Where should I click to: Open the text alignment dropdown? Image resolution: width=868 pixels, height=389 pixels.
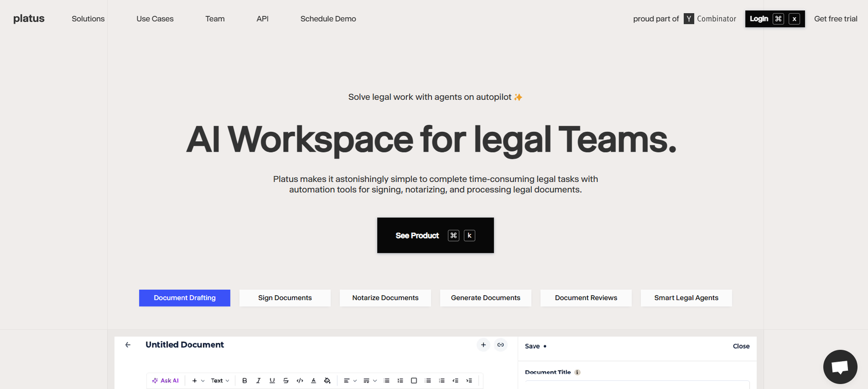pos(350,381)
